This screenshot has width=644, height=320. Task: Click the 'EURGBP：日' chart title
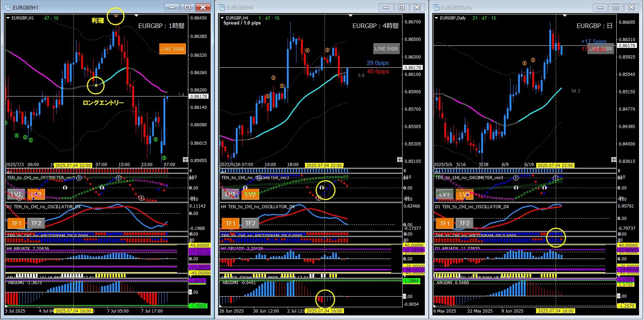point(595,26)
